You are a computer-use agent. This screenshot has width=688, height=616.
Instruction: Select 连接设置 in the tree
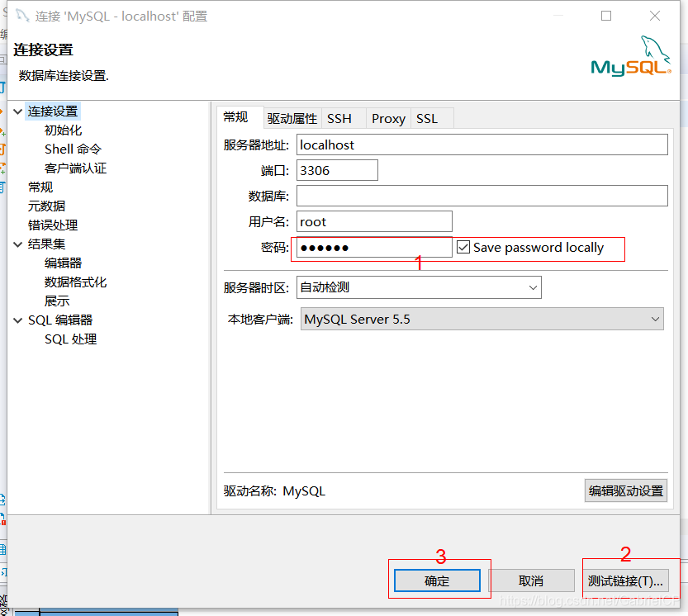(53, 111)
